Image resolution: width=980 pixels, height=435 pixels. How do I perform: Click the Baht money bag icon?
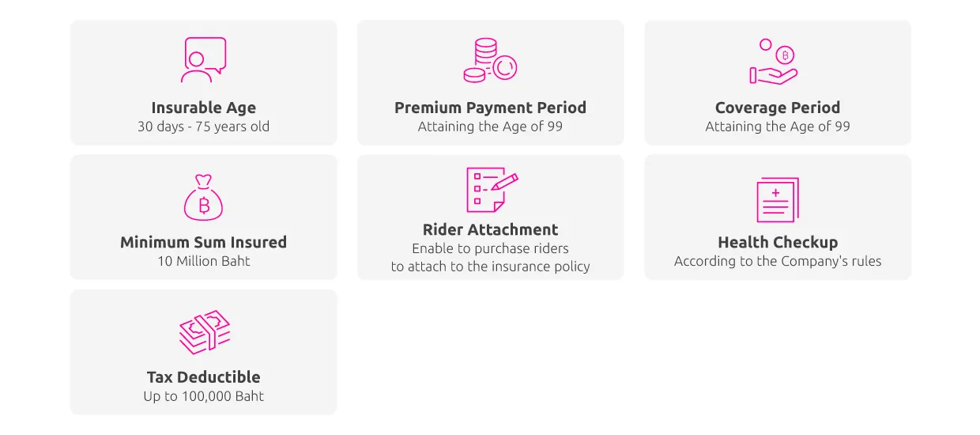click(x=203, y=198)
